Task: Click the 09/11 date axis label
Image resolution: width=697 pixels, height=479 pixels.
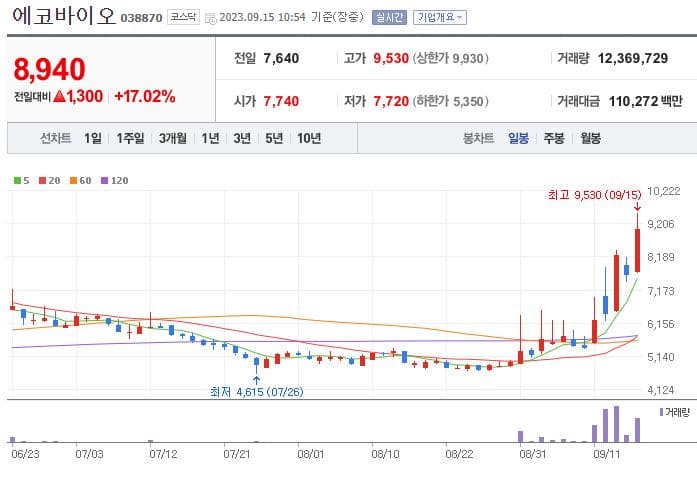Action: click(607, 454)
